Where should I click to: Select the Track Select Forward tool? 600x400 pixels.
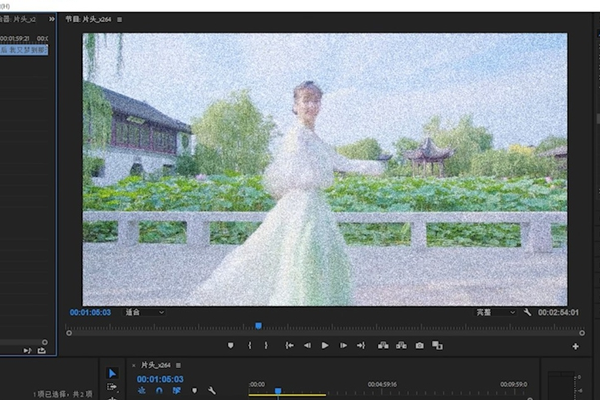pos(112,387)
